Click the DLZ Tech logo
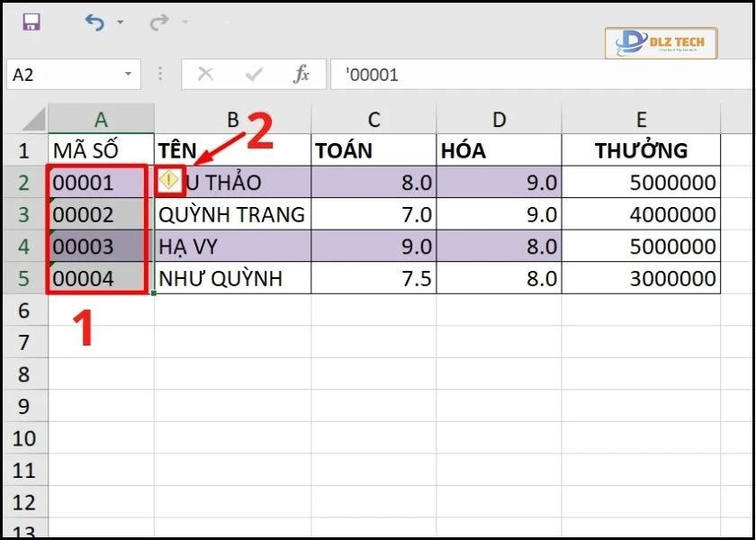The width and height of the screenshot is (756, 540). click(x=661, y=42)
